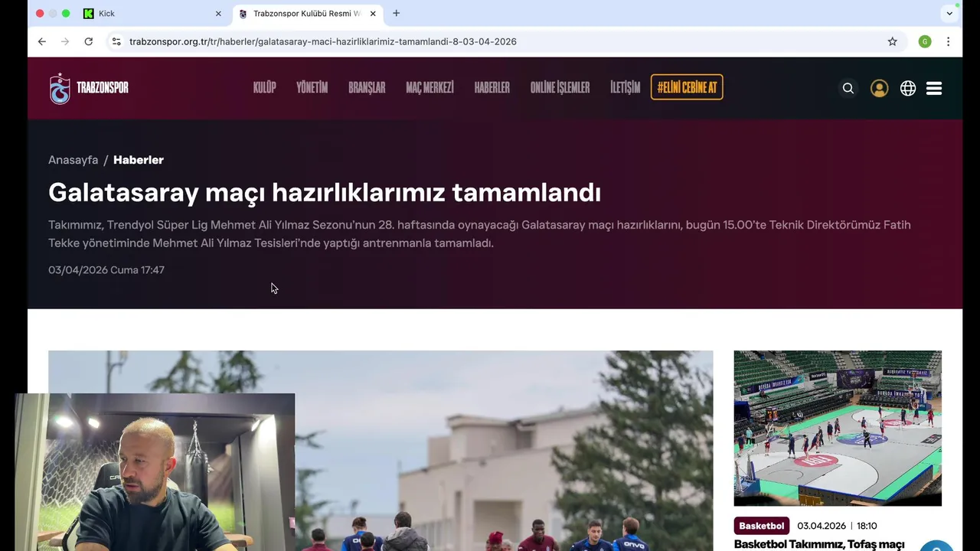Click the article title Galatasaray maçı hazırlıklarımız tamamlandı
Screen dimensions: 980x551
click(325, 192)
